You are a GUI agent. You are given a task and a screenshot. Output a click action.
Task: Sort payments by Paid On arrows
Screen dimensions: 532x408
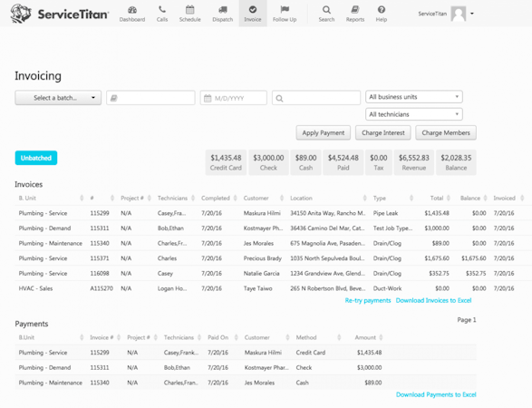[x=237, y=337]
